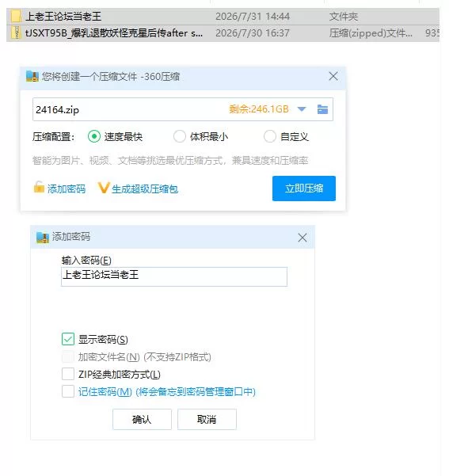Image resolution: width=449 pixels, height=476 pixels.
Task: Open the 添加密码 link
Action: [67, 189]
